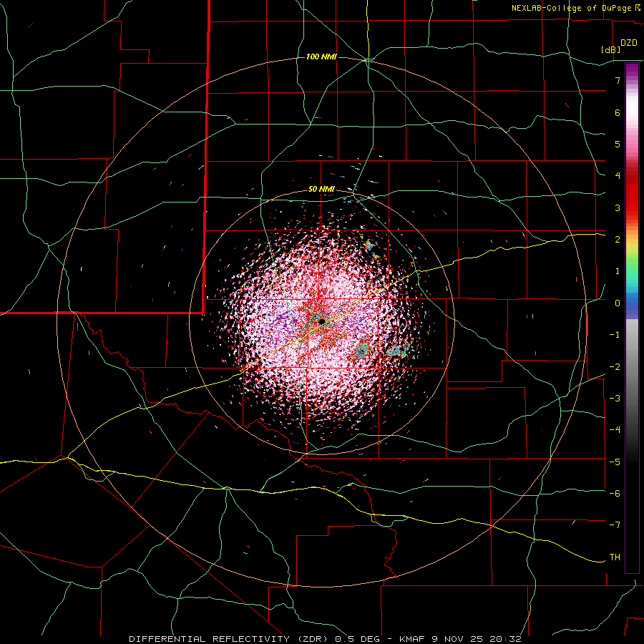Click the -2 dB tick label on the color scale

click(x=615, y=366)
